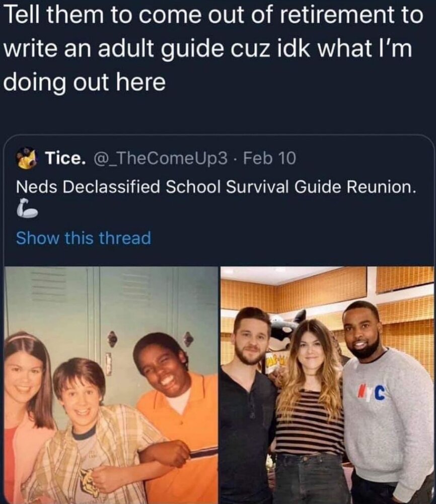Click the "Tell them to come out" line
This screenshot has width=436, height=504.
pos(213,15)
